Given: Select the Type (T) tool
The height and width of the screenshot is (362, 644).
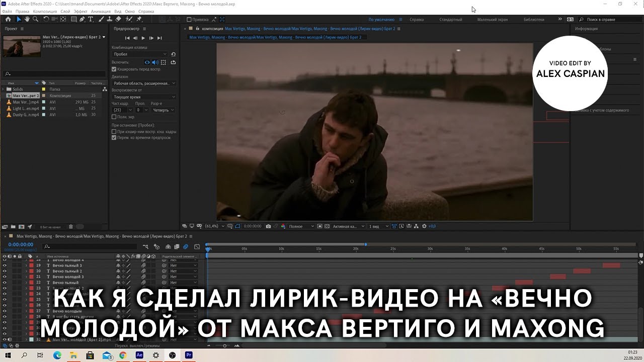Looking at the screenshot, I should (91, 19).
